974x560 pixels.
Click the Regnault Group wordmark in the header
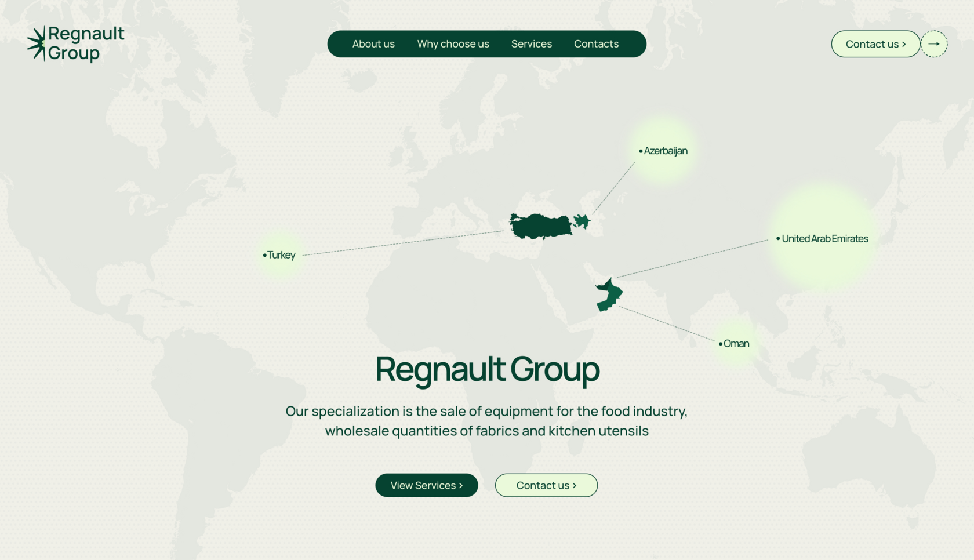(86, 43)
